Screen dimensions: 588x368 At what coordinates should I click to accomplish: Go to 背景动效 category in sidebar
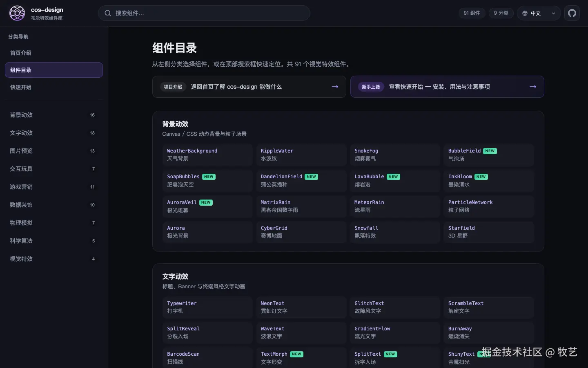54,115
